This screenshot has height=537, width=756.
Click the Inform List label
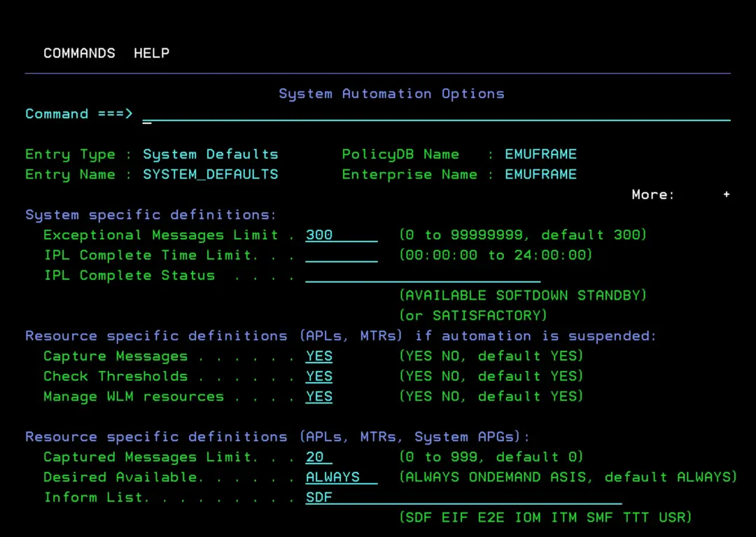point(93,498)
